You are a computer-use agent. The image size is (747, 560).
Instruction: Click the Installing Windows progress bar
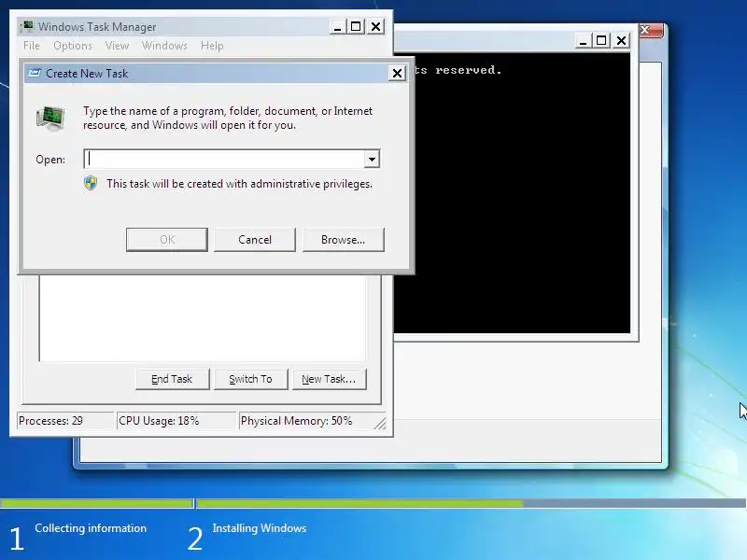pos(472,503)
